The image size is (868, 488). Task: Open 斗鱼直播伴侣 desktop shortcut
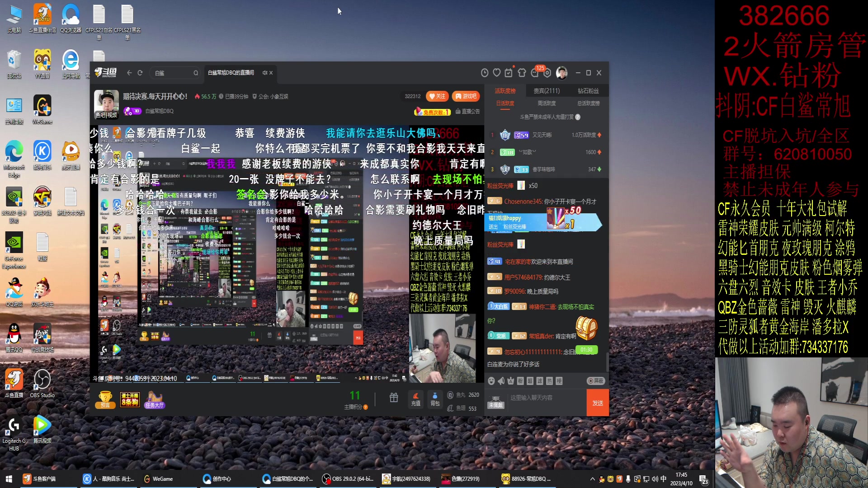(x=42, y=19)
